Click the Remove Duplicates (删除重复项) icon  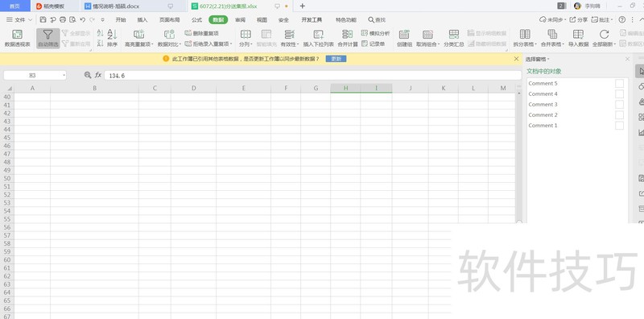coord(188,33)
